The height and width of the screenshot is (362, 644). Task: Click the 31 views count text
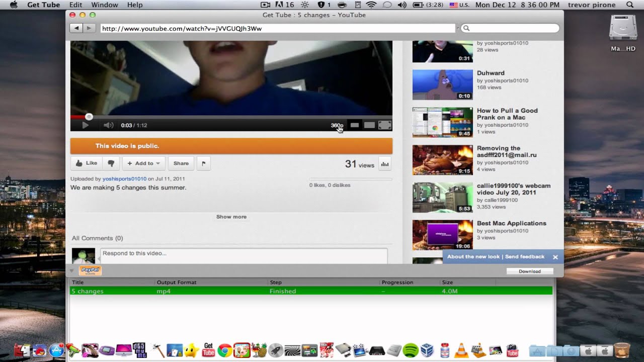[x=359, y=164]
